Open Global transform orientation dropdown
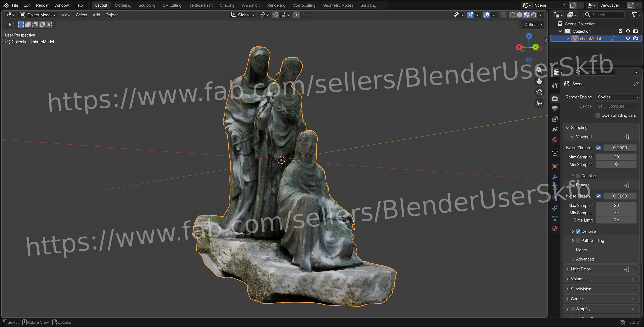Viewport: 644px width, 327px height. point(243,15)
